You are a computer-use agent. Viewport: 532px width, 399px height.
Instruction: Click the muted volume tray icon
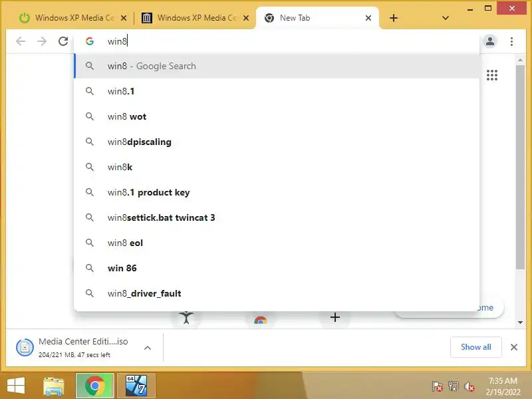click(x=469, y=386)
